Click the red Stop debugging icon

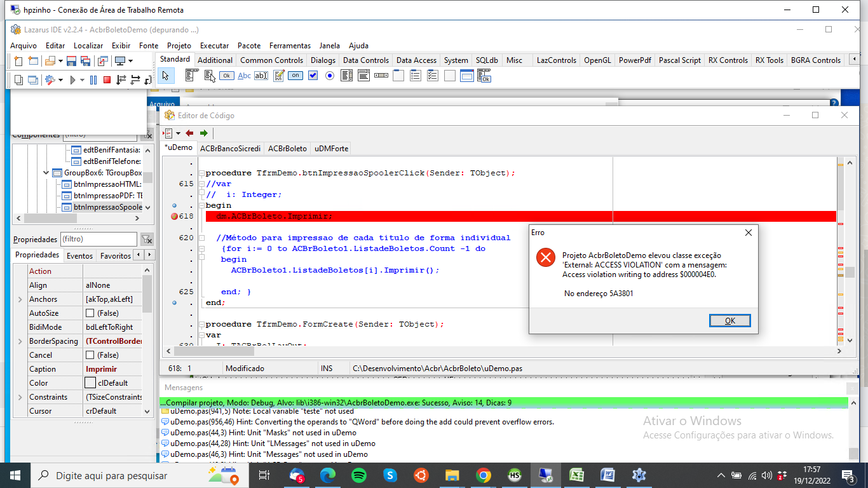(x=107, y=80)
